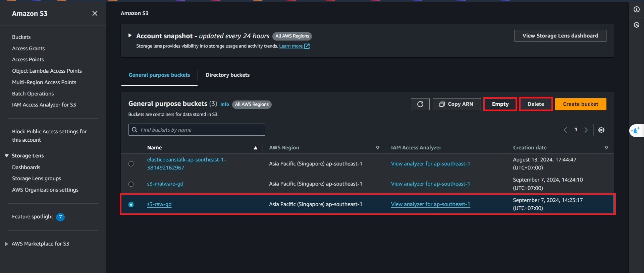Click the Create bucket button
This screenshot has height=273, width=644.
(x=580, y=104)
